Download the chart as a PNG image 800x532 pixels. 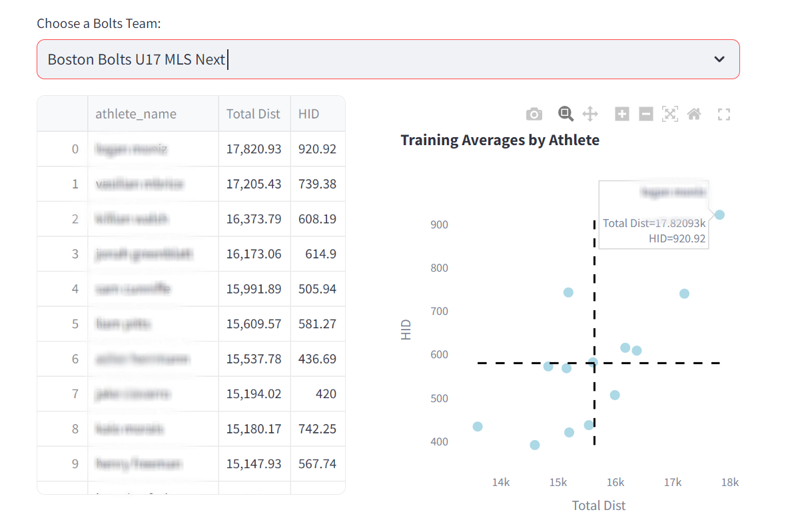pyautogui.click(x=534, y=113)
